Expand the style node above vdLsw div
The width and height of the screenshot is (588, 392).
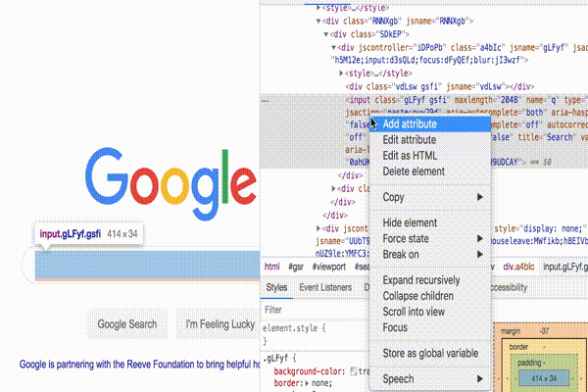coord(341,73)
